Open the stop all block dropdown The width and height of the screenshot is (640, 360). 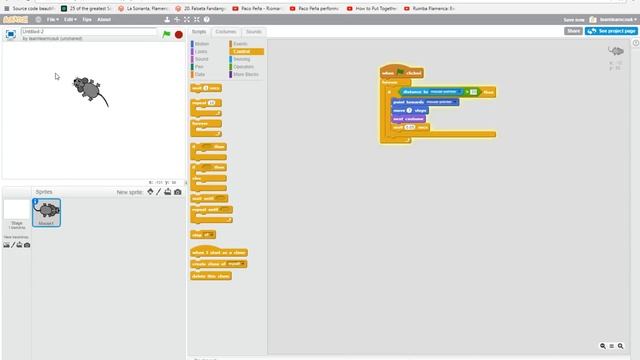(209, 235)
